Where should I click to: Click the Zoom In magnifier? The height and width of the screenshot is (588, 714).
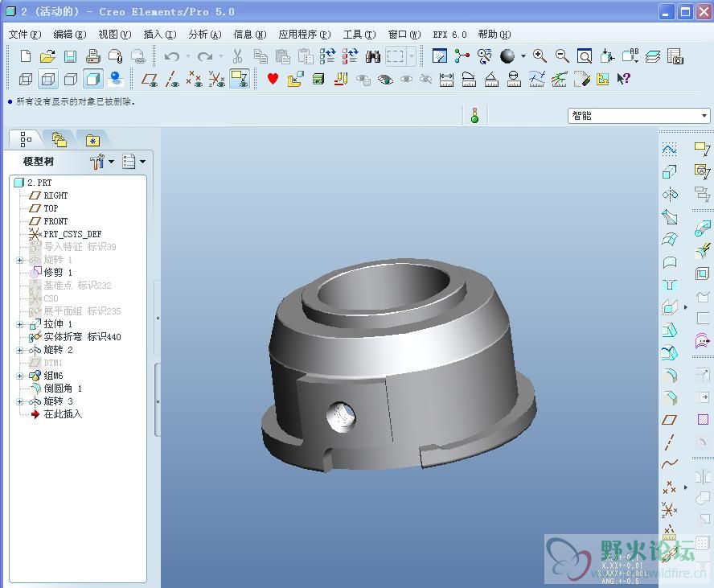pyautogui.click(x=540, y=56)
